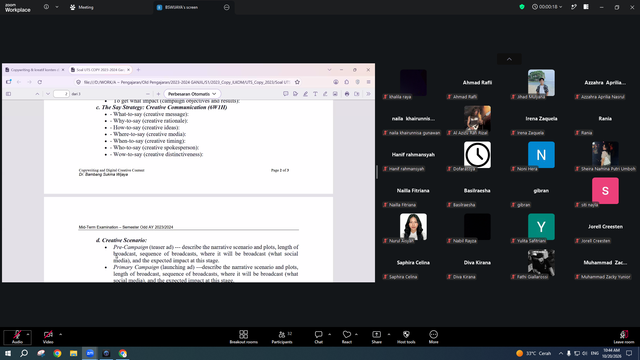640x360 pixels.
Task: Select Yulita Safitriani's Y avatar tile
Action: coord(541,227)
